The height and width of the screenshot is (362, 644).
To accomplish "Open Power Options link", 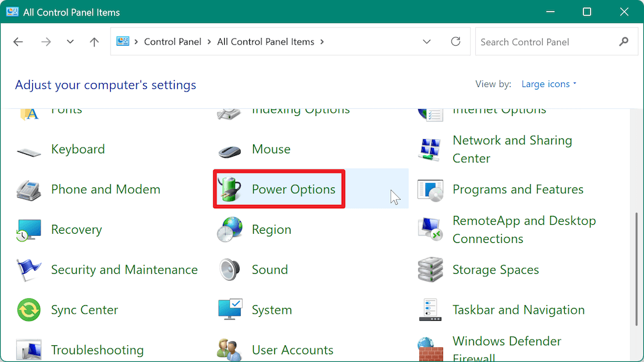I will 294,189.
